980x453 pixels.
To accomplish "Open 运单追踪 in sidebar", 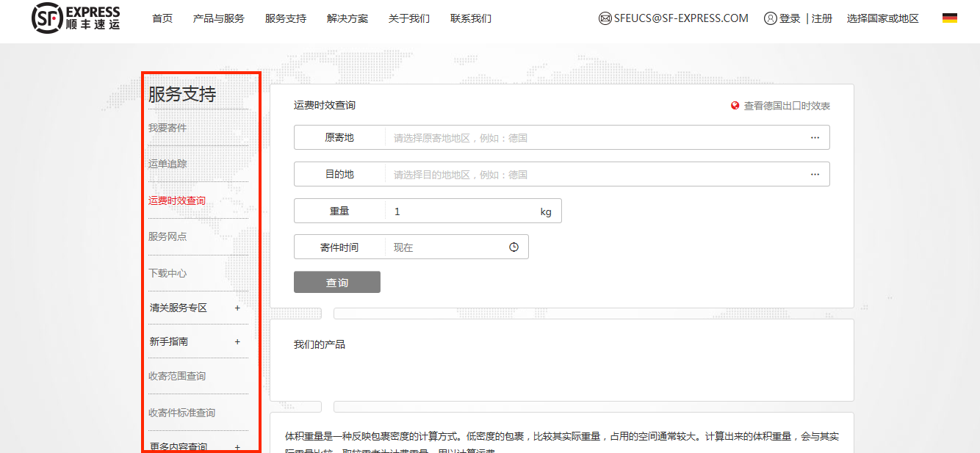I will pyautogui.click(x=167, y=164).
